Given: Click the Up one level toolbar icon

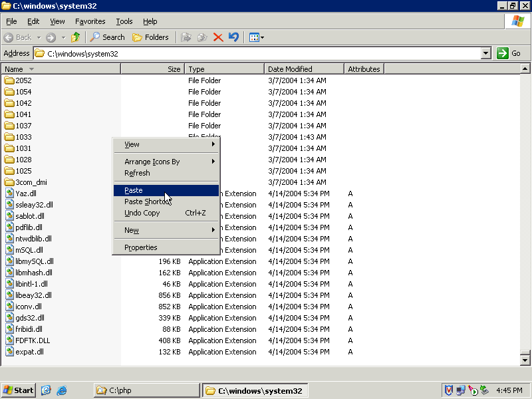Looking at the screenshot, I should pyautogui.click(x=76, y=37).
